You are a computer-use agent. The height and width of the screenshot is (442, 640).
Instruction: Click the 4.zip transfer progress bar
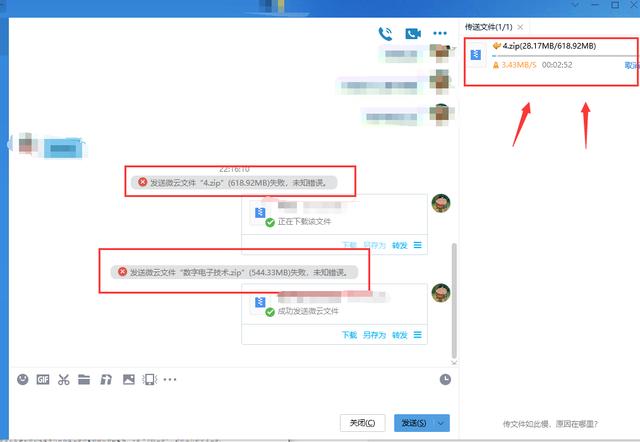[564, 56]
